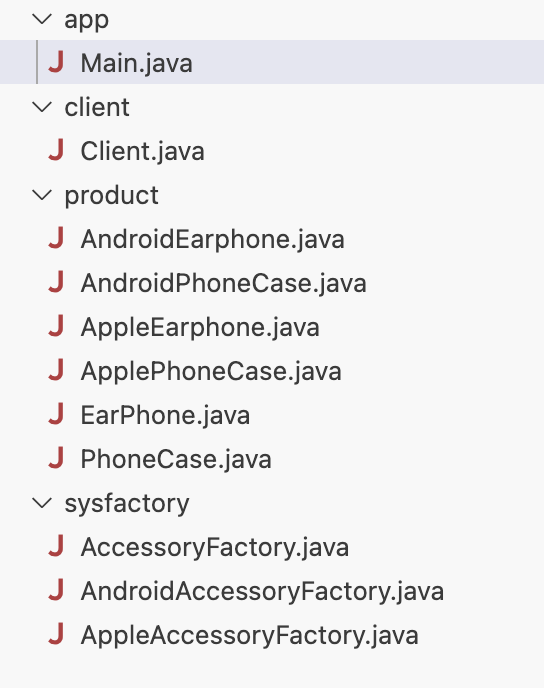544x688 pixels.
Task: Collapse the sysfactory folder chevron
Action: [x=43, y=503]
